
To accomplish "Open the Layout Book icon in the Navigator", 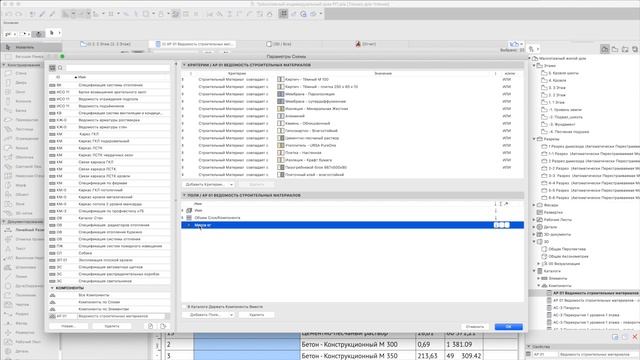I will pos(625,49).
